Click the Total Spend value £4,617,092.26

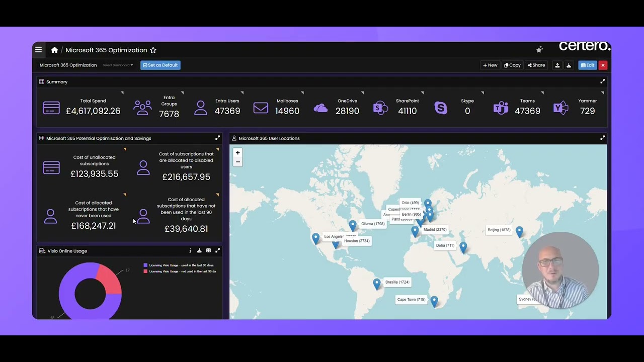93,111
